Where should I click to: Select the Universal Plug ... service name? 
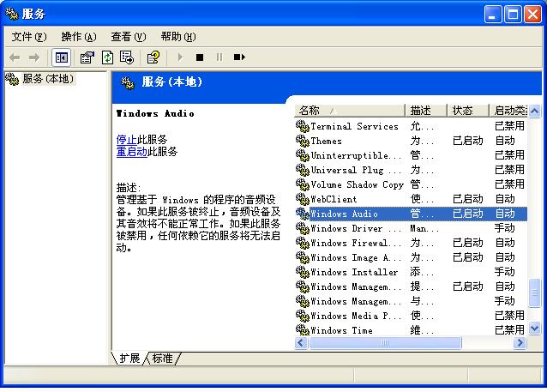click(356, 170)
